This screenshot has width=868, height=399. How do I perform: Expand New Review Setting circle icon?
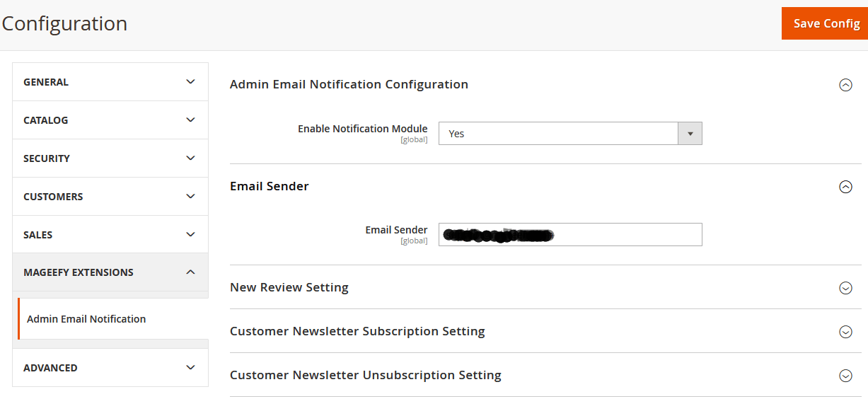coord(845,288)
